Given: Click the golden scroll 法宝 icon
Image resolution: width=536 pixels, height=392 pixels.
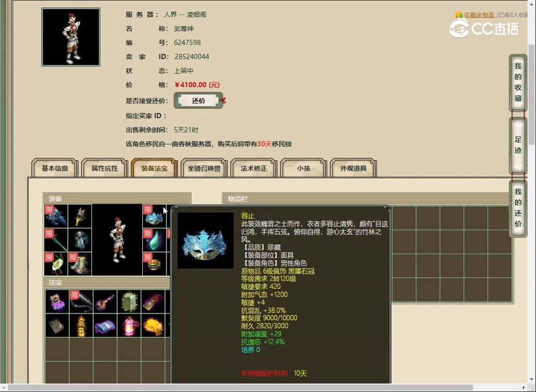Looking at the screenshot, I should click(151, 302).
